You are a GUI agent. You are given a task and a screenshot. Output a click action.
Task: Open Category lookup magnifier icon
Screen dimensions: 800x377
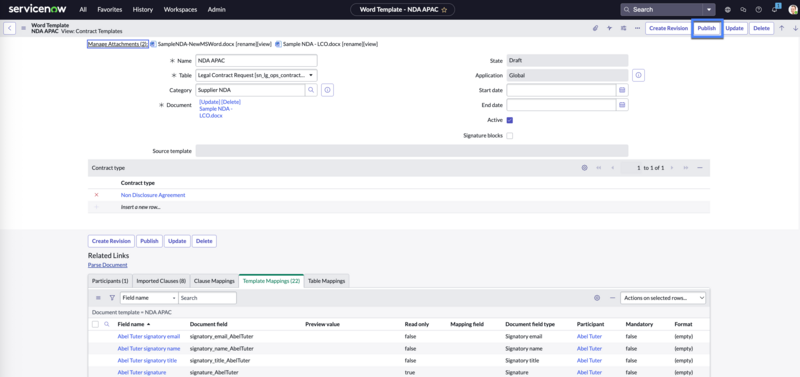pos(311,90)
